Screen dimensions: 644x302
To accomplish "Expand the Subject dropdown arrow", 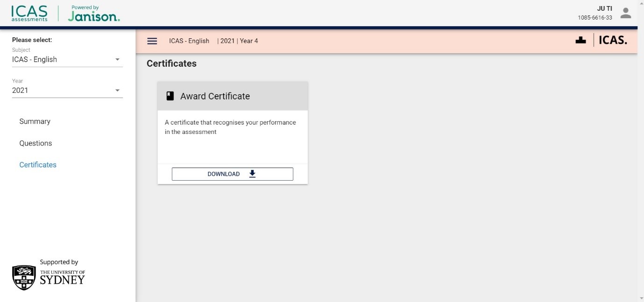I will 117,60.
